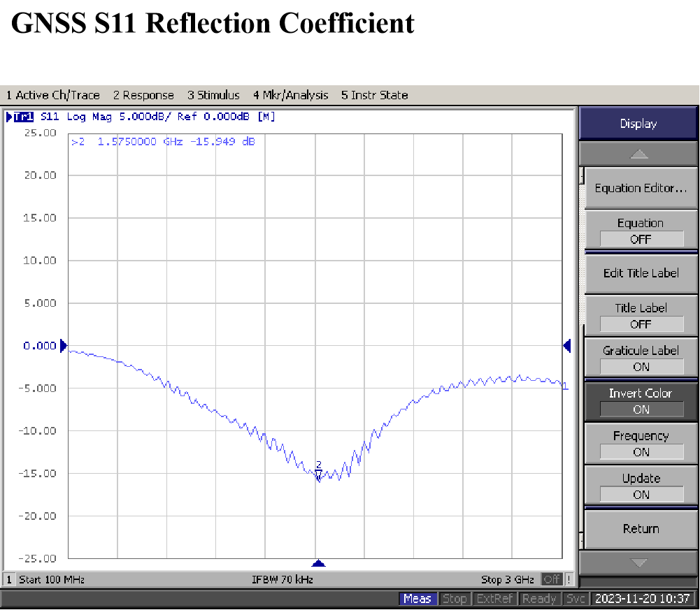Image resolution: width=700 pixels, height=610 pixels.
Task: Toggle Graticule Label ON softkey
Action: (x=641, y=358)
